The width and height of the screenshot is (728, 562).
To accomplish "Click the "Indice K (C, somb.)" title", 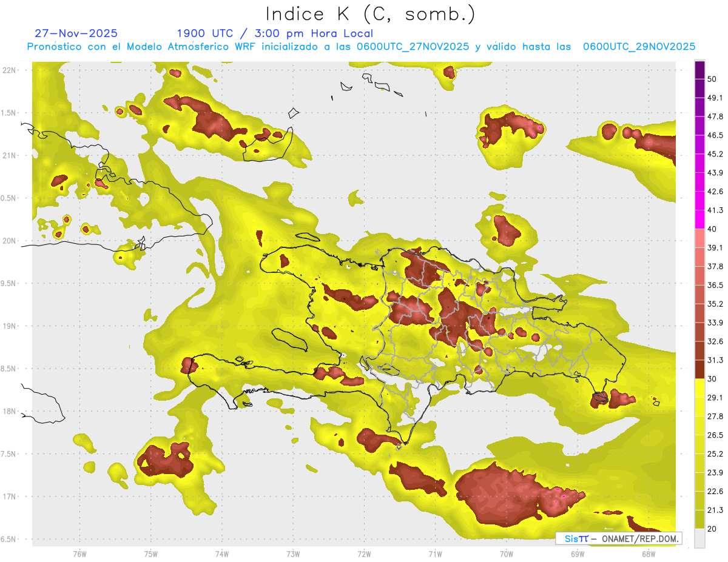I will click(371, 14).
